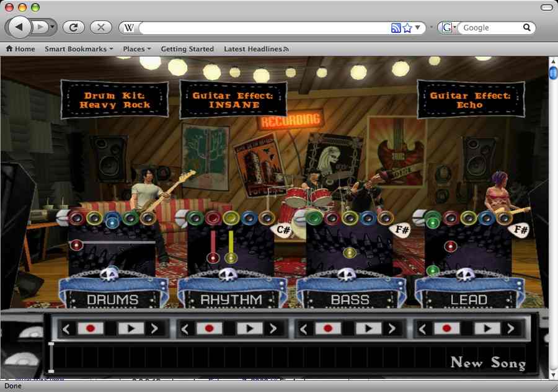Select the BASS instrument label
The height and width of the screenshot is (392, 558).
click(x=350, y=300)
